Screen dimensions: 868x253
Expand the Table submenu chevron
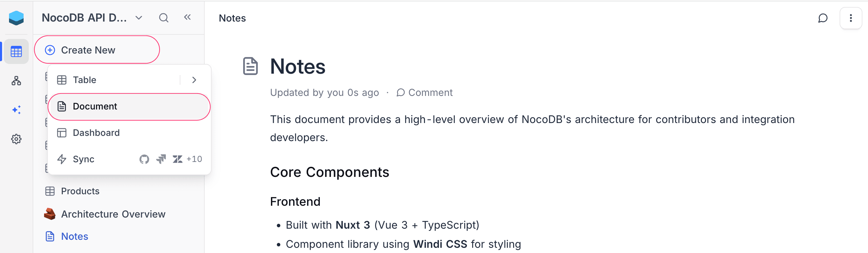pos(194,80)
